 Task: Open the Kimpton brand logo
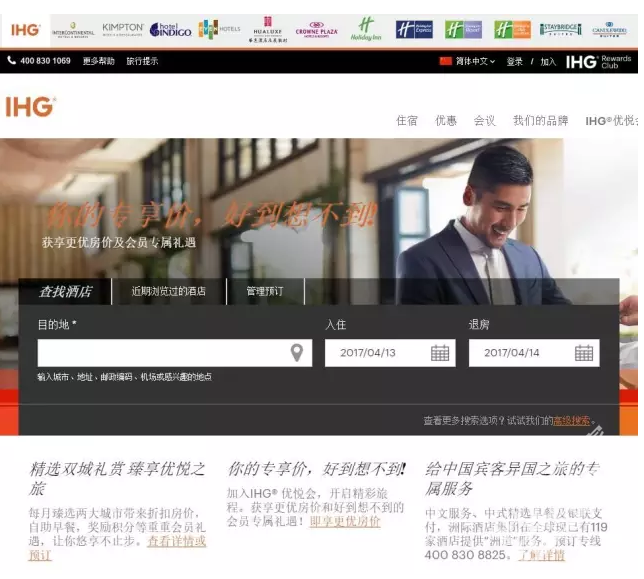point(123,30)
